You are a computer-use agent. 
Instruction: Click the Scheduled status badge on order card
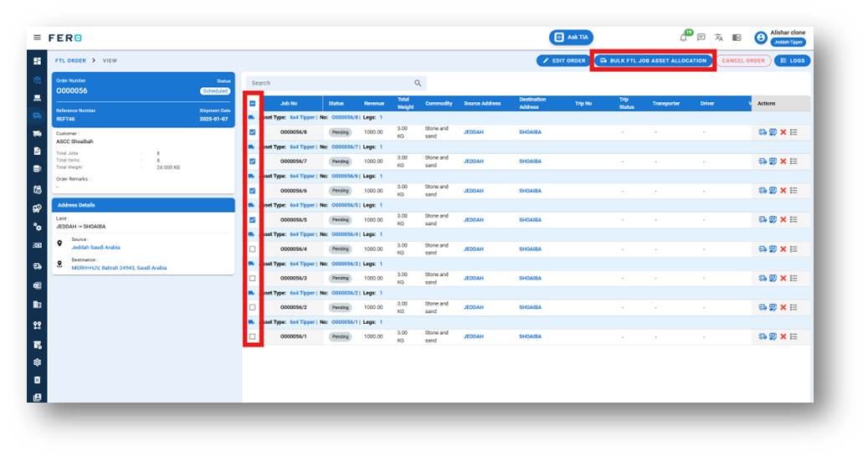pyautogui.click(x=215, y=91)
